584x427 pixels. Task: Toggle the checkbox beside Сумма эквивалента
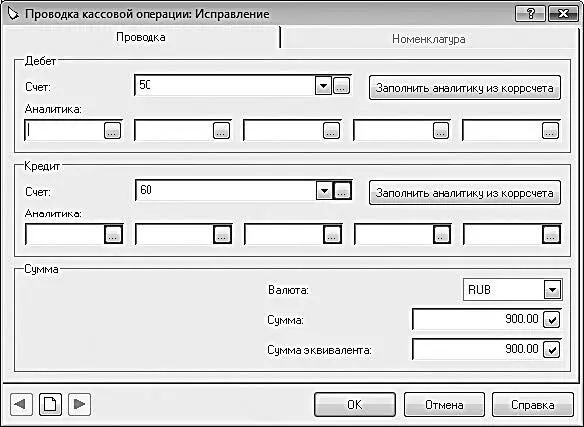point(552,349)
